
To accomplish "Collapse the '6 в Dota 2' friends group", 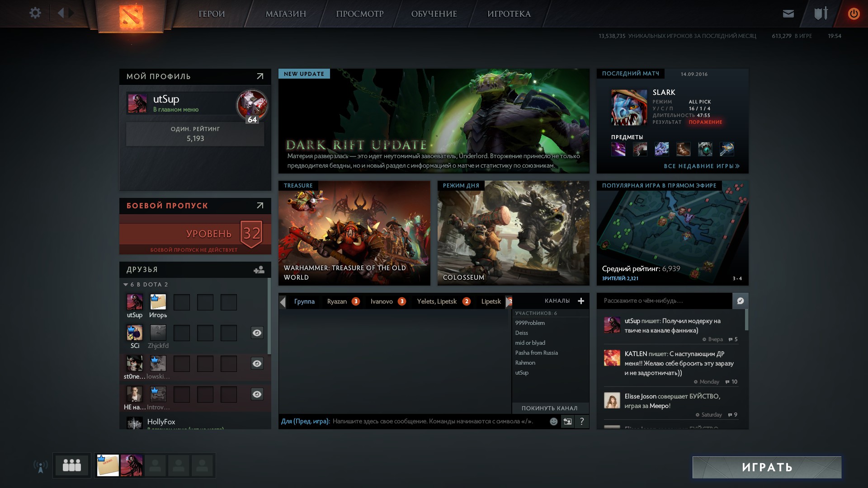I will [126, 285].
